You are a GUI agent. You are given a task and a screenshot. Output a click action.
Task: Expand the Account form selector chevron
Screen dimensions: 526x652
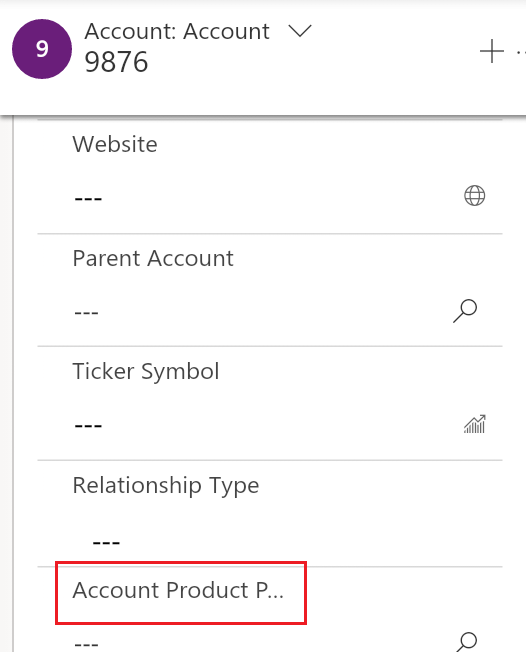tap(300, 31)
